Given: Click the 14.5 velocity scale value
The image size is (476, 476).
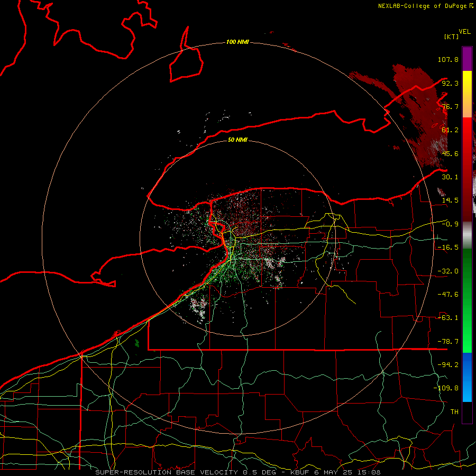Looking at the screenshot, I should (450, 200).
